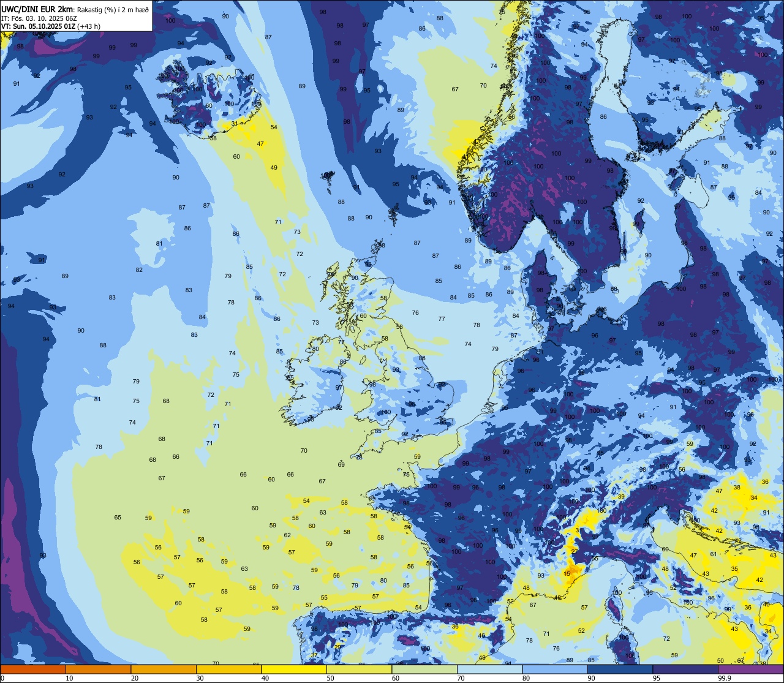Click the '82' humidity value in the Atlantic

pyautogui.click(x=139, y=270)
